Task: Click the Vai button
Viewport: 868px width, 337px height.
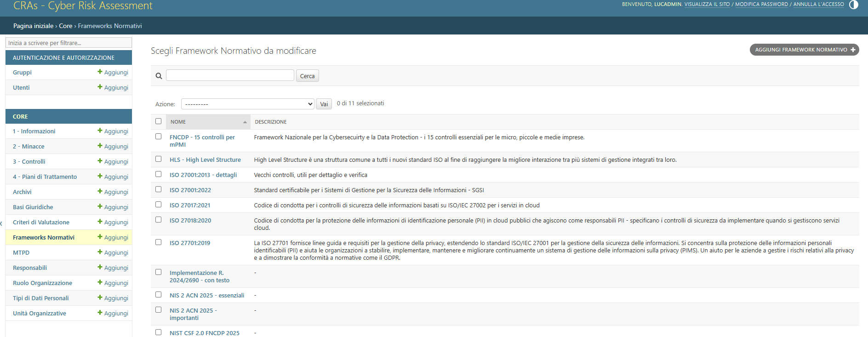Action: pyautogui.click(x=324, y=104)
